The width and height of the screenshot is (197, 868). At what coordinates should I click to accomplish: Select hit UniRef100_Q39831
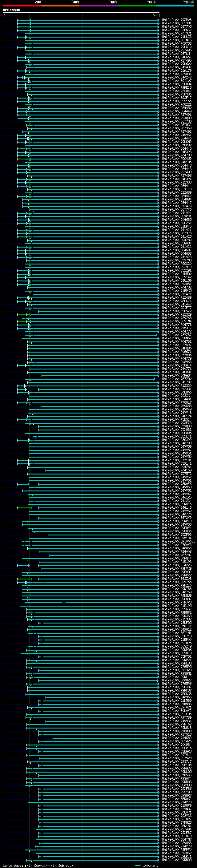click(177, 74)
